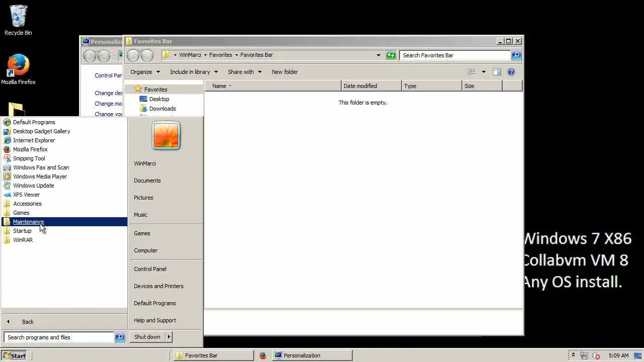Switch to the Personalization taskbar button
The width and height of the screenshot is (644, 362).
(x=312, y=355)
